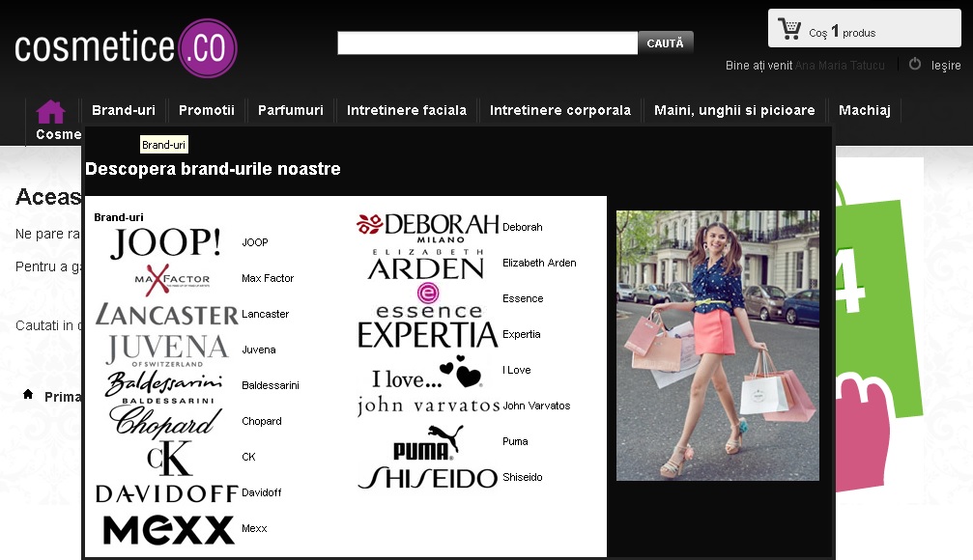Click the Ieşire logout link
Viewport: 973px width, 560px height.
(x=946, y=65)
